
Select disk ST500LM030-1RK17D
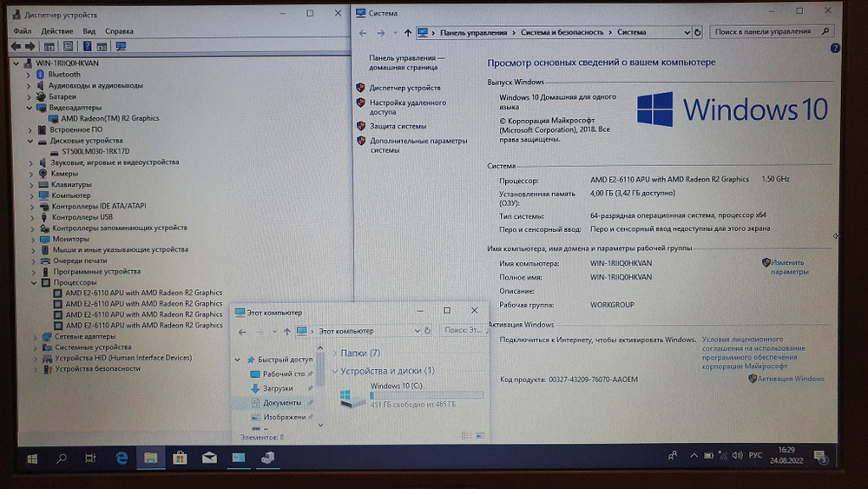pyautogui.click(x=95, y=151)
